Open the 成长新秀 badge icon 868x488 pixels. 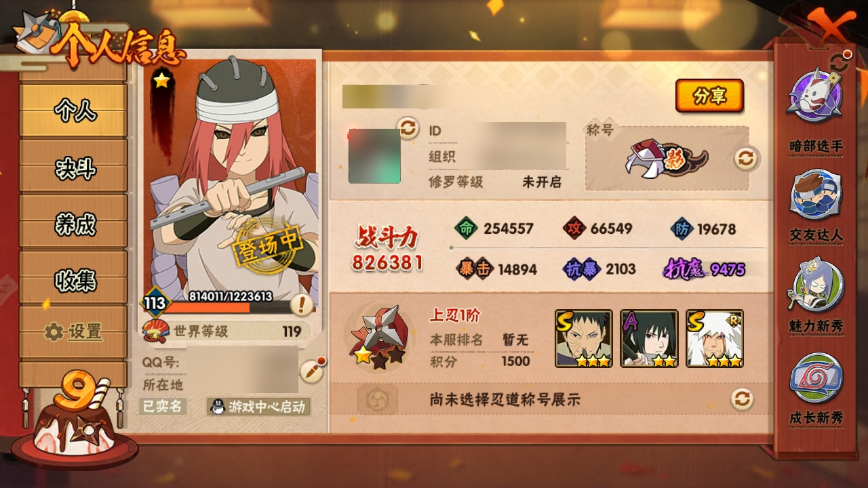coord(816,378)
